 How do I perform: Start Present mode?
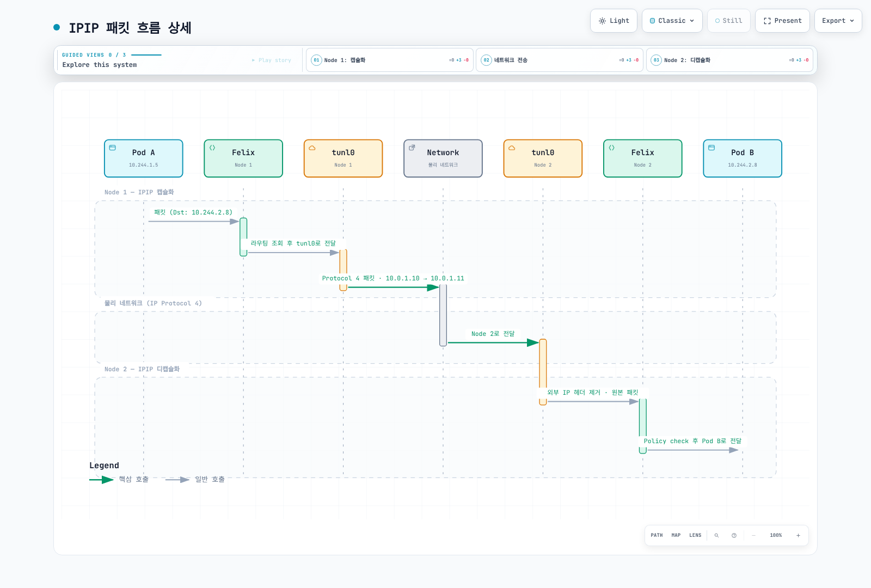point(782,21)
